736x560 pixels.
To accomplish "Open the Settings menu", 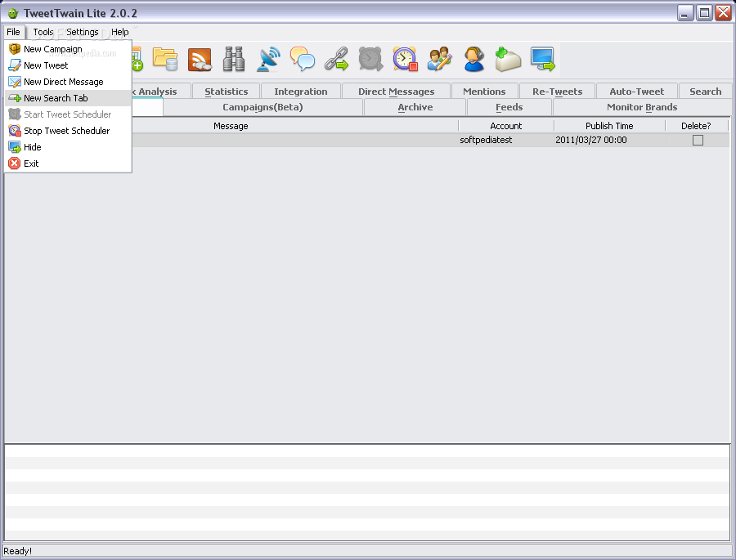I will coord(82,32).
